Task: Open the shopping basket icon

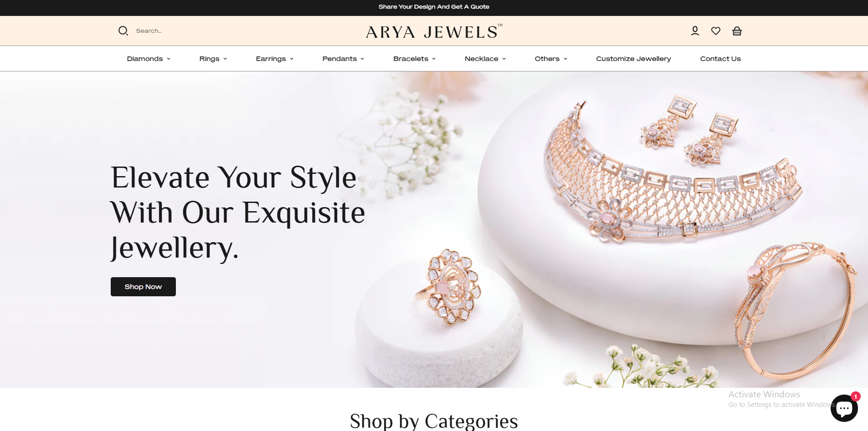Action: 737,31
